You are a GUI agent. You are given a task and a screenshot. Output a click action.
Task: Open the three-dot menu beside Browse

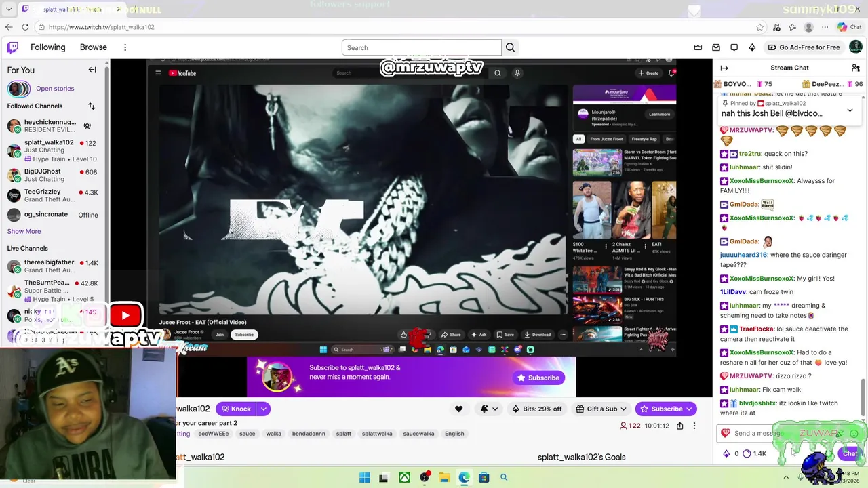click(x=125, y=47)
